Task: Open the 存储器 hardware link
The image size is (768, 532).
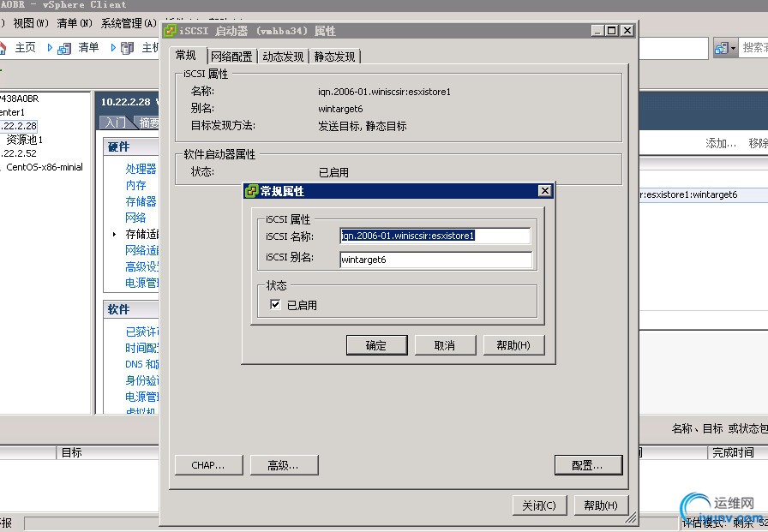Action: click(x=141, y=201)
